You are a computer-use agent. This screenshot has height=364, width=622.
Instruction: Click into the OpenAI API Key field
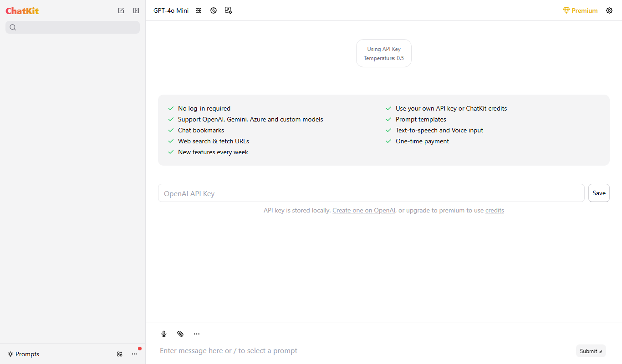click(x=371, y=193)
